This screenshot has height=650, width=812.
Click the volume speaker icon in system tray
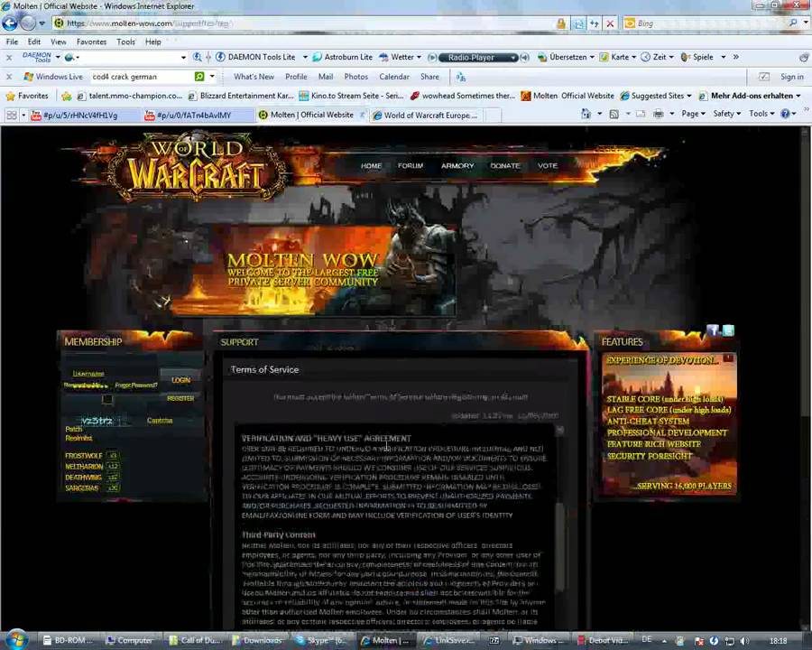(x=744, y=641)
